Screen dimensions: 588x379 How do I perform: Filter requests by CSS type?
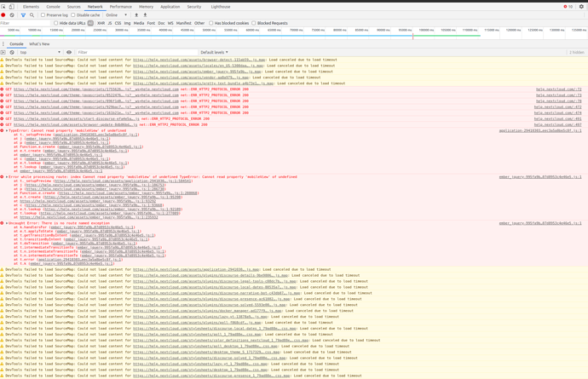point(118,23)
